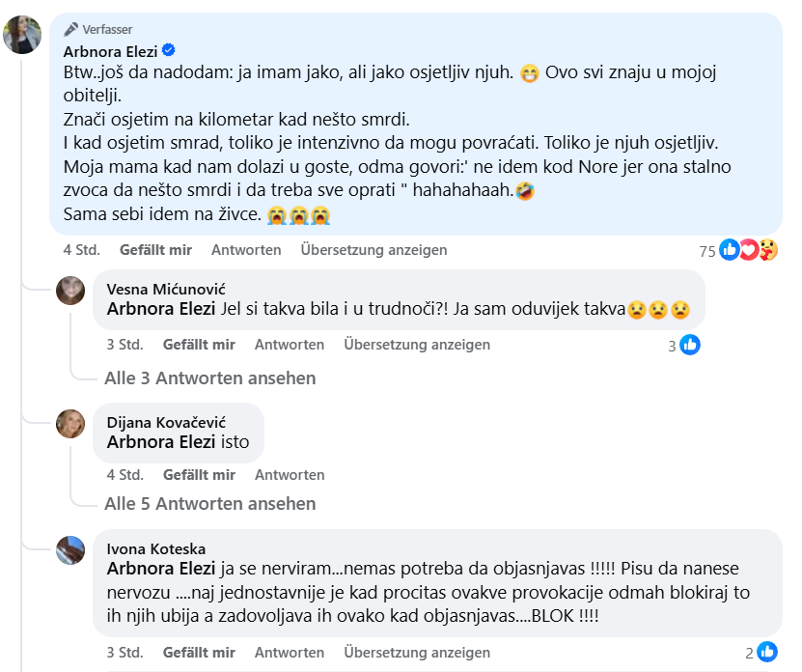The height and width of the screenshot is (672, 802).
Task: Toggle Gefällt mir on Vesna Mićunović's comment
Action: (199, 345)
